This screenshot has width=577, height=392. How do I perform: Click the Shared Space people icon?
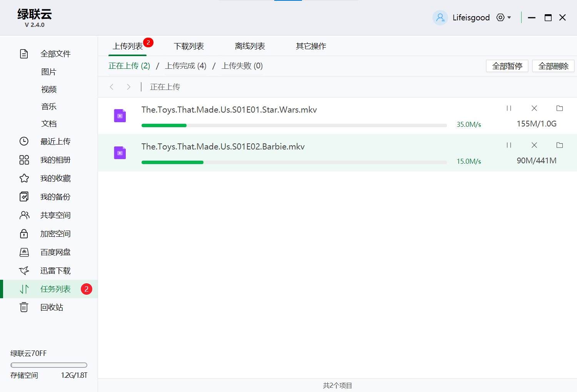pyautogui.click(x=24, y=215)
